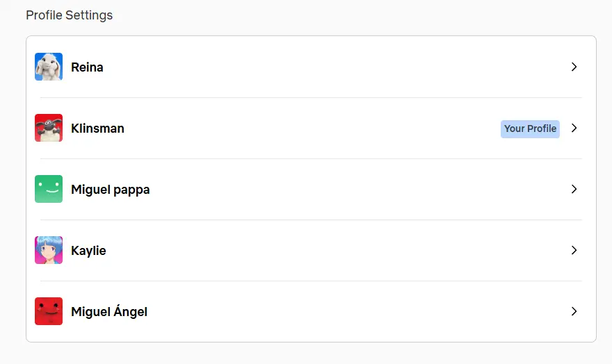
Task: Select the red smiley avatar for Miguel Ángel
Action: point(49,311)
